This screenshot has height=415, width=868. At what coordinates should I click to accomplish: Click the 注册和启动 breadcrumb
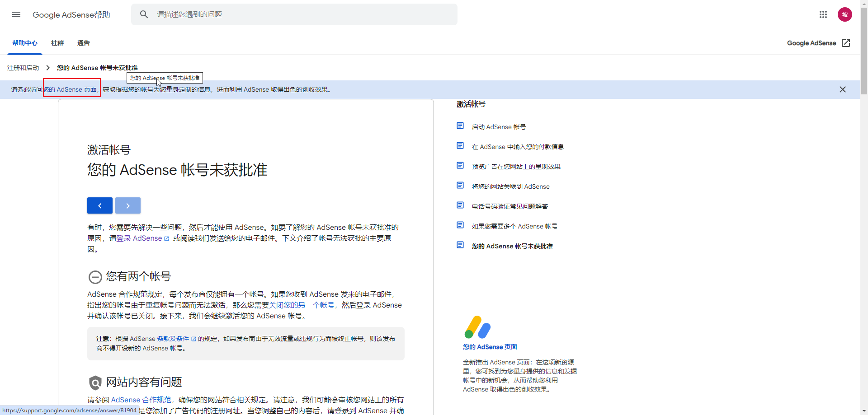(23, 68)
